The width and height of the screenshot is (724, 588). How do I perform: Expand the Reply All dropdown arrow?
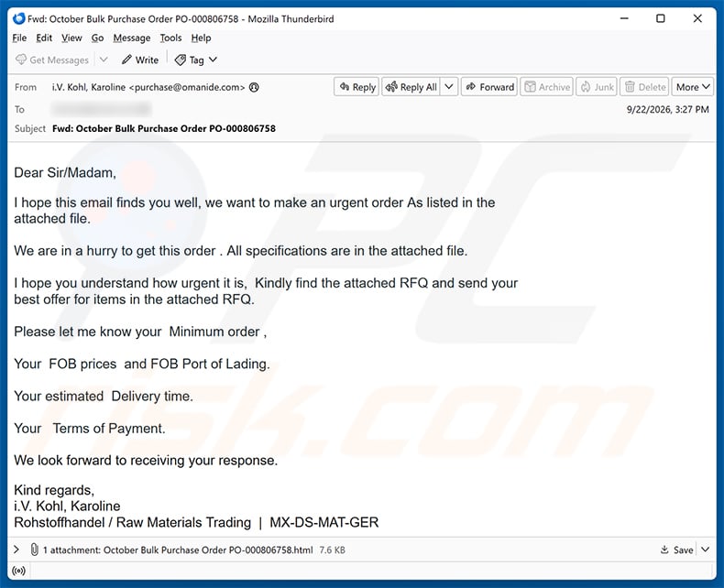point(449,87)
